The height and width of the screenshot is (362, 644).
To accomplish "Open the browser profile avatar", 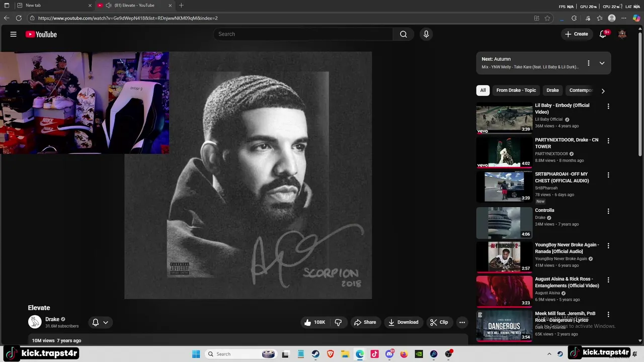I will coord(612,18).
